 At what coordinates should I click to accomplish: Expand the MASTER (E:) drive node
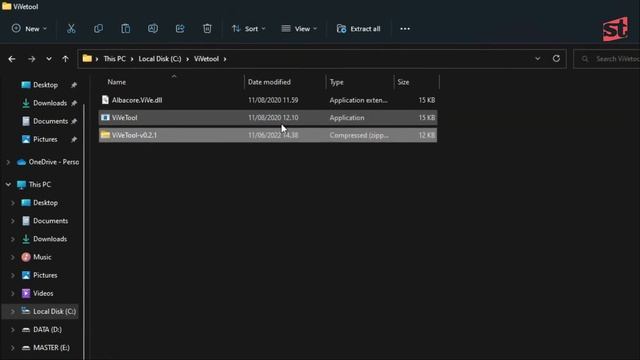pyautogui.click(x=13, y=348)
